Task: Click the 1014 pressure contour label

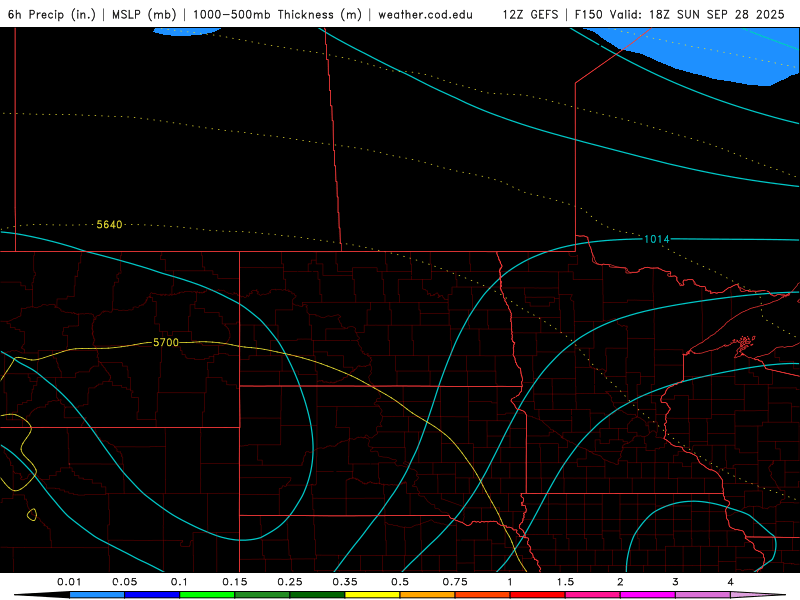Action: [x=657, y=239]
